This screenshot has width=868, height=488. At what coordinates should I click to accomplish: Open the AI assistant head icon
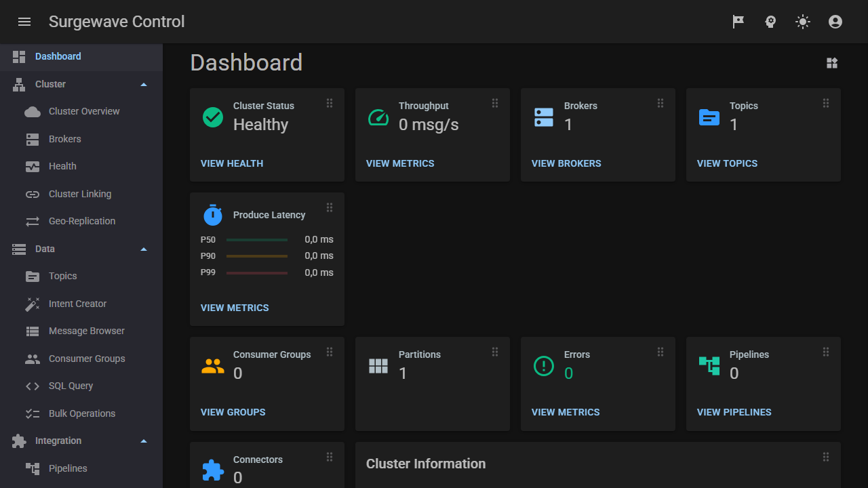(x=770, y=22)
